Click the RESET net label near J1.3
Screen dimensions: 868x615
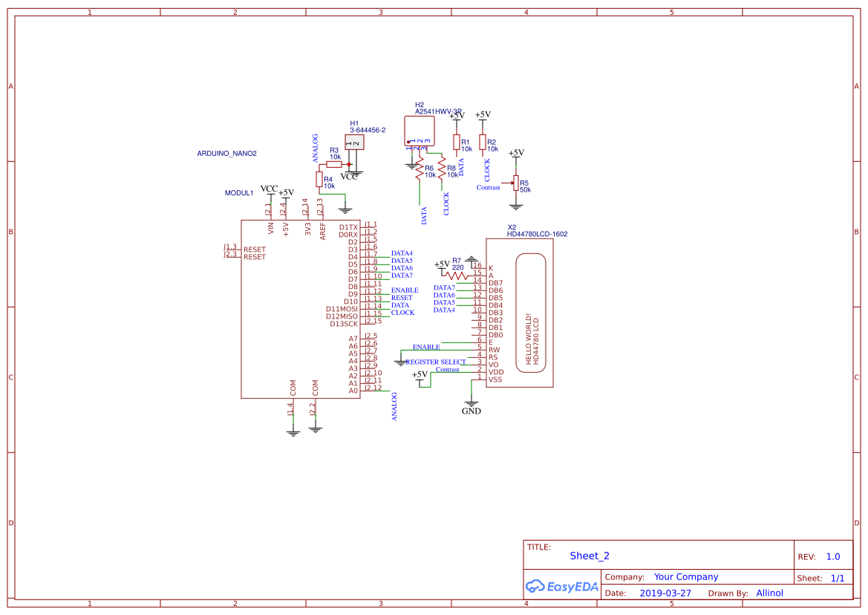(x=255, y=250)
